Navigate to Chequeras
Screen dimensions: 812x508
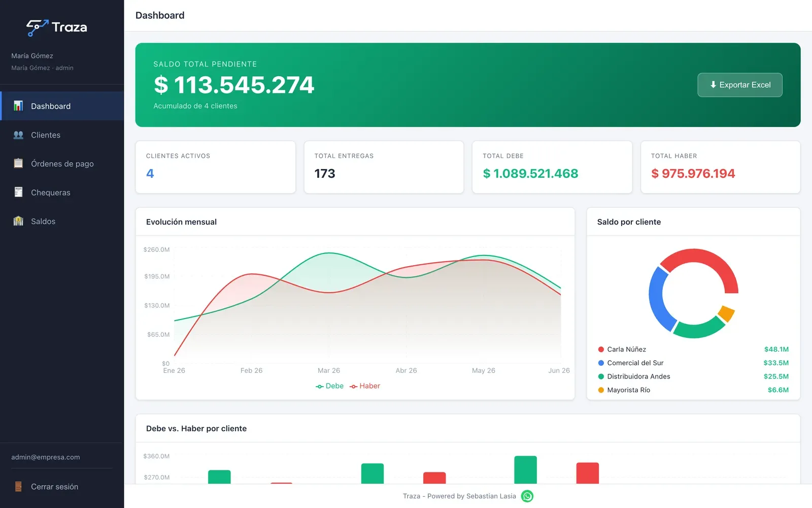62,192
